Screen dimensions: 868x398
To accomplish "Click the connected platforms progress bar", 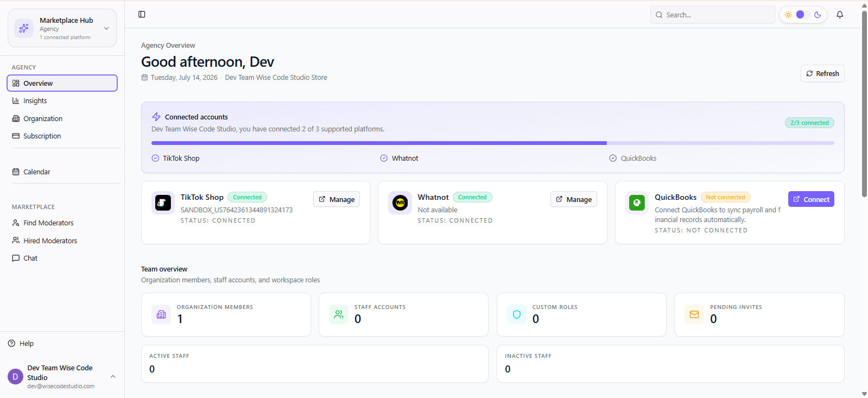I will (492, 143).
